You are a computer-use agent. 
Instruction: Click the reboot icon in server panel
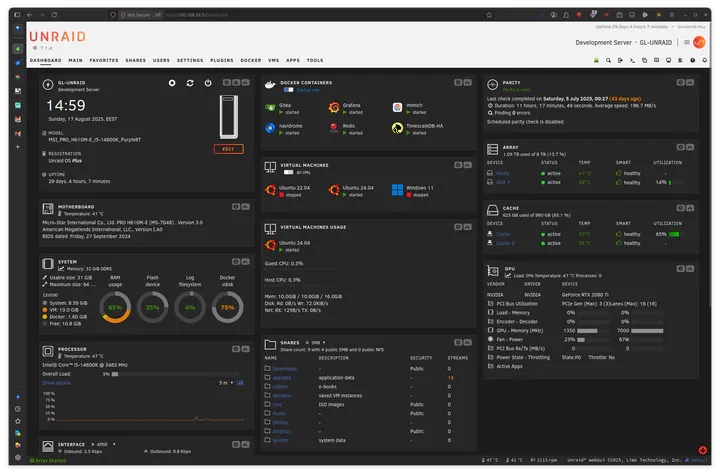point(190,83)
